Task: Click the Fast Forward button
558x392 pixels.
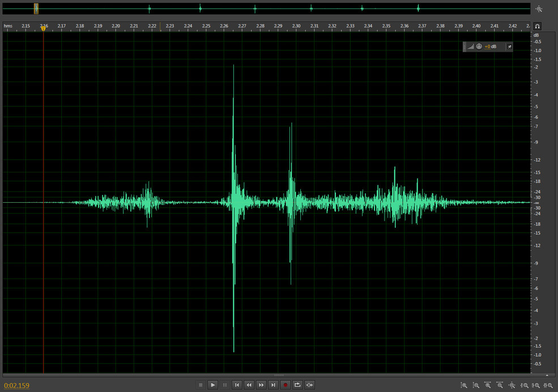Action: [261, 385]
